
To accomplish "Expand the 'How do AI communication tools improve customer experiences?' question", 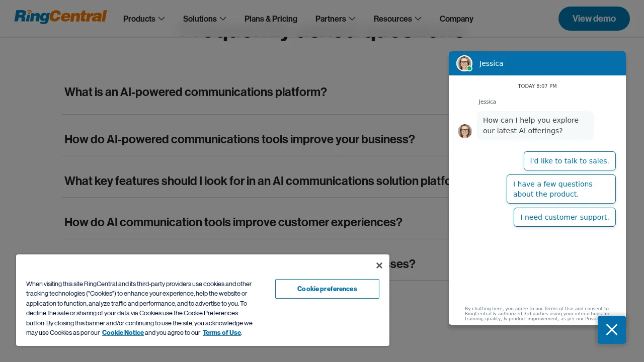I will tap(233, 222).
